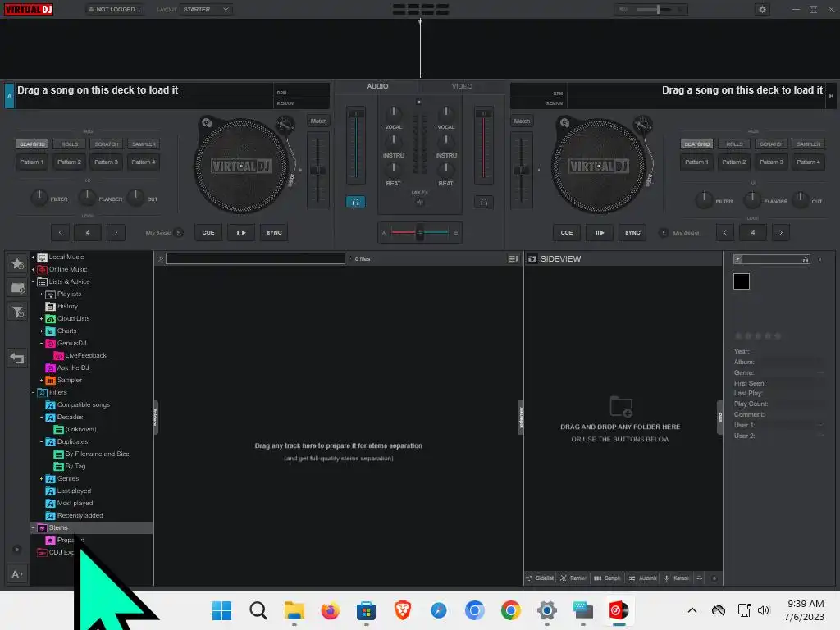Open the settings gear icon

(x=762, y=9)
